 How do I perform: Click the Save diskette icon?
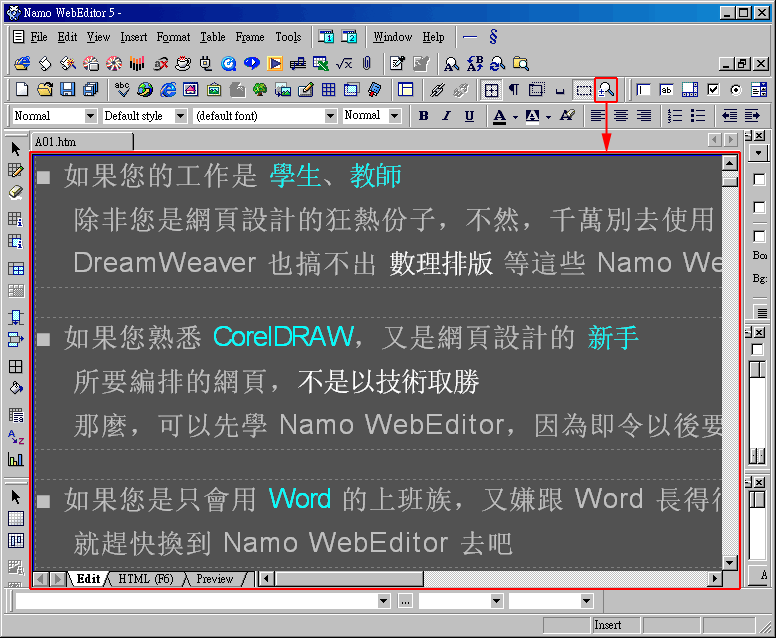(x=67, y=90)
